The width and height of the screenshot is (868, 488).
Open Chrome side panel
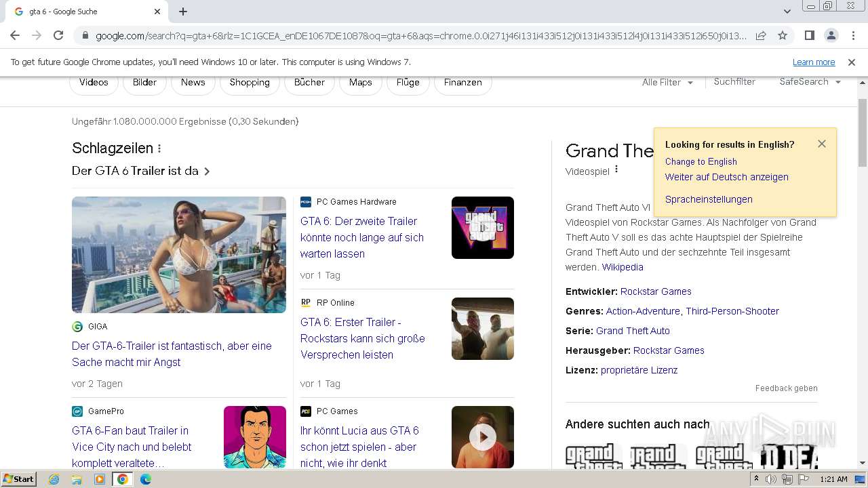809,35
